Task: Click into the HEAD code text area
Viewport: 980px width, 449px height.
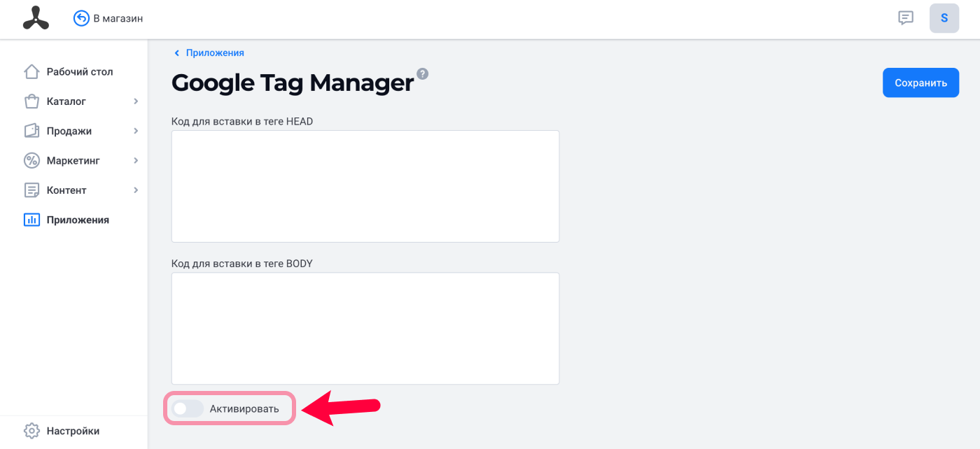Action: pyautogui.click(x=365, y=186)
